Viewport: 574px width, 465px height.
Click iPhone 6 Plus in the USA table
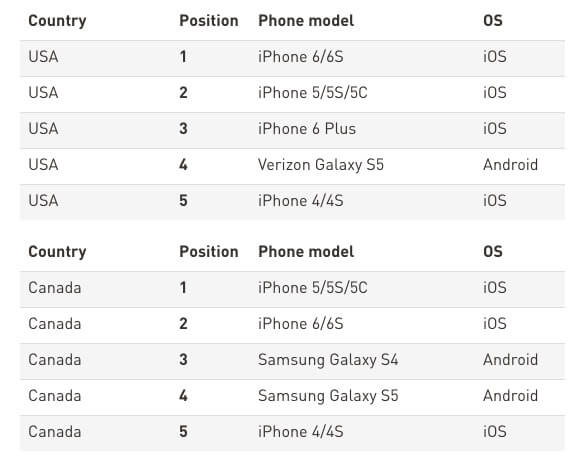click(307, 129)
